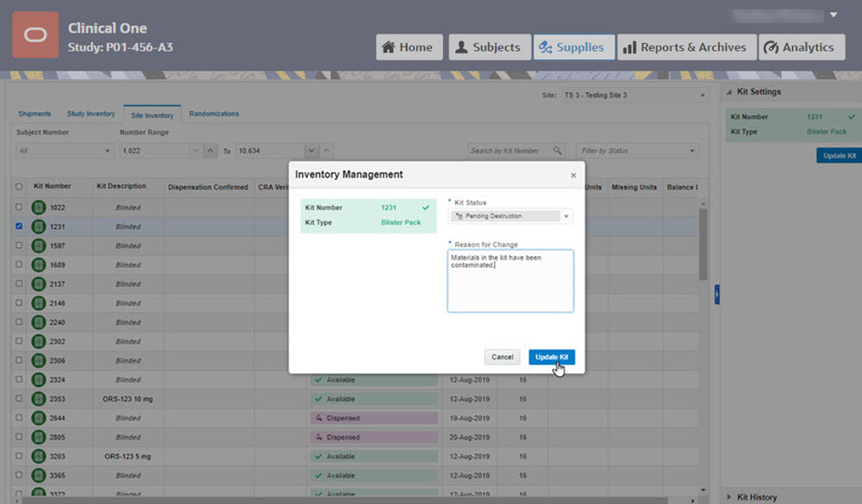Open the user account menu arrow
This screenshot has width=862, height=504.
pyautogui.click(x=834, y=15)
